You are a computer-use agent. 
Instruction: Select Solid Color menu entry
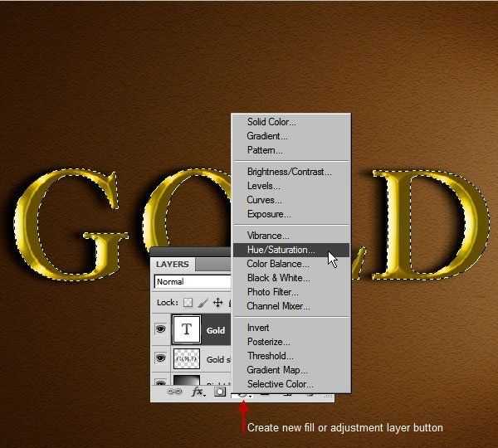pos(271,122)
